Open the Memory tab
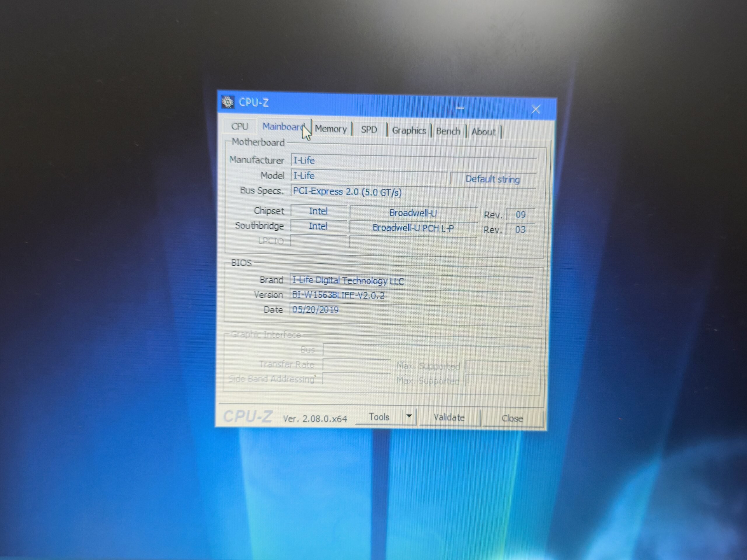The image size is (747, 560). point(331,129)
